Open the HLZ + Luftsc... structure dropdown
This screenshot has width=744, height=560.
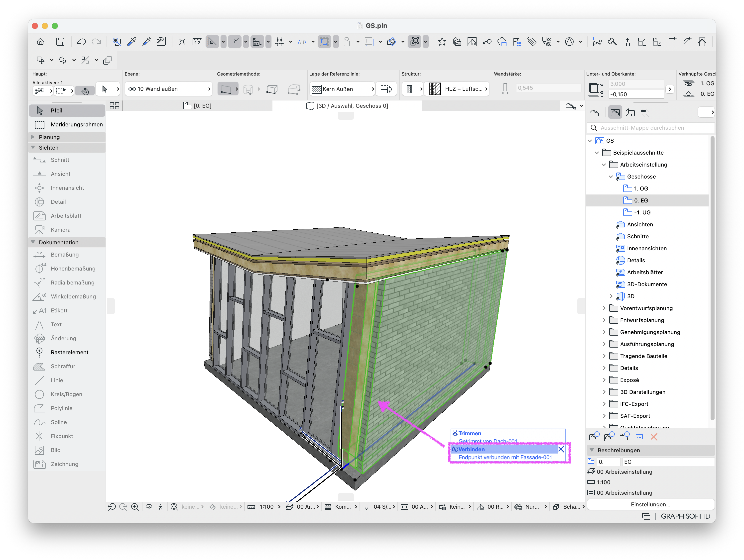(456, 89)
